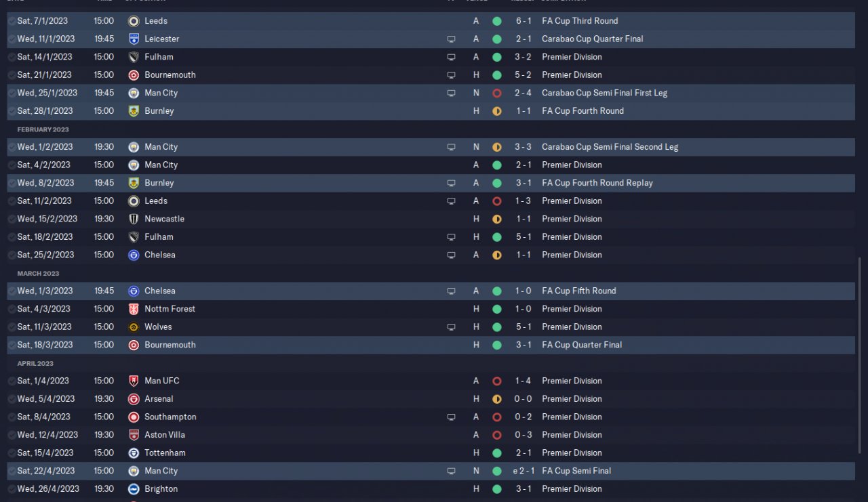Click the Wolves club badge icon
This screenshot has height=502, width=868.
[x=134, y=327]
